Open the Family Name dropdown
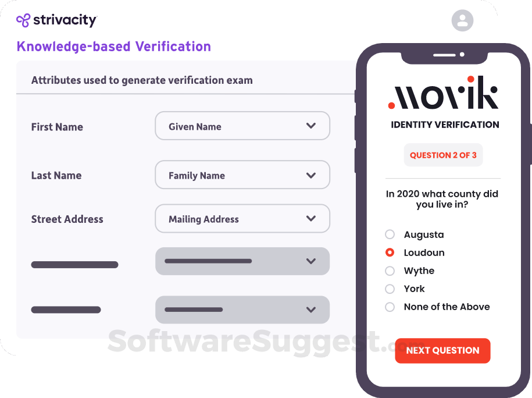Screen dimensions: 532x398 242,175
